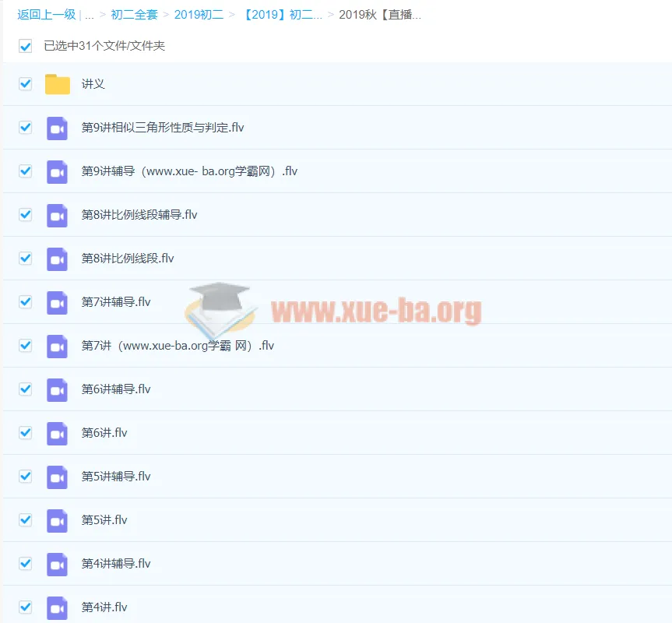The width and height of the screenshot is (672, 623).
Task: Click the video icon of 第7讲辅导.flv
Action: (x=57, y=302)
